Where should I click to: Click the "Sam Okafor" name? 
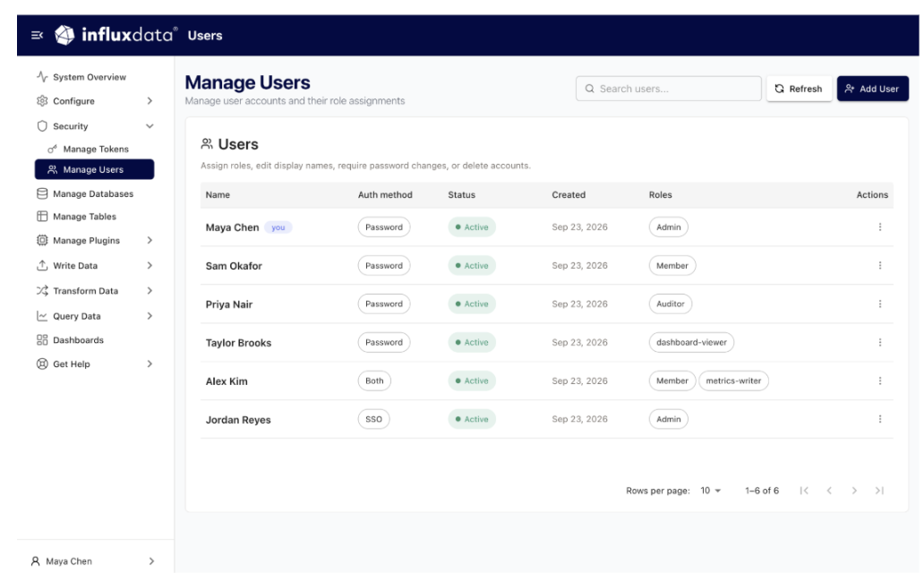[x=234, y=266]
